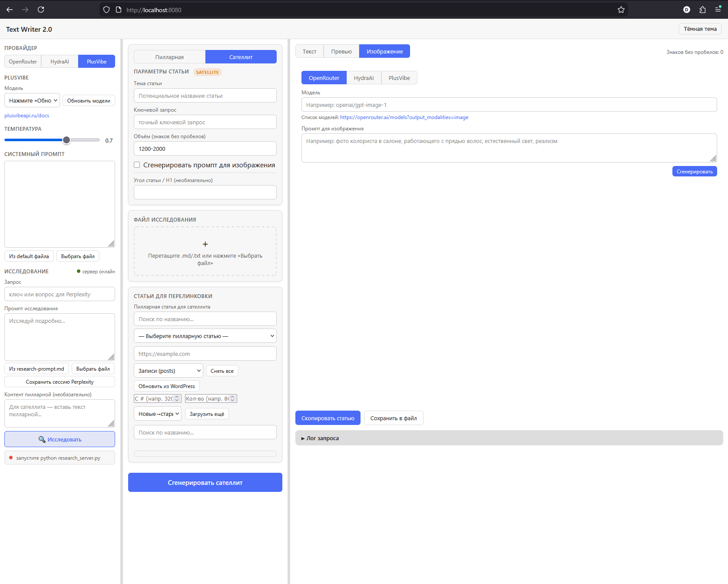Toggle Тёмная тема button
The height and width of the screenshot is (584, 728).
[700, 29]
